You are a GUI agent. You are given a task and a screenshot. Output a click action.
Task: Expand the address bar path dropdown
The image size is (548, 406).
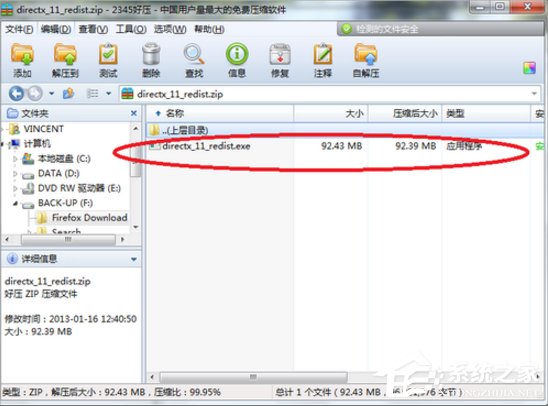point(534,94)
